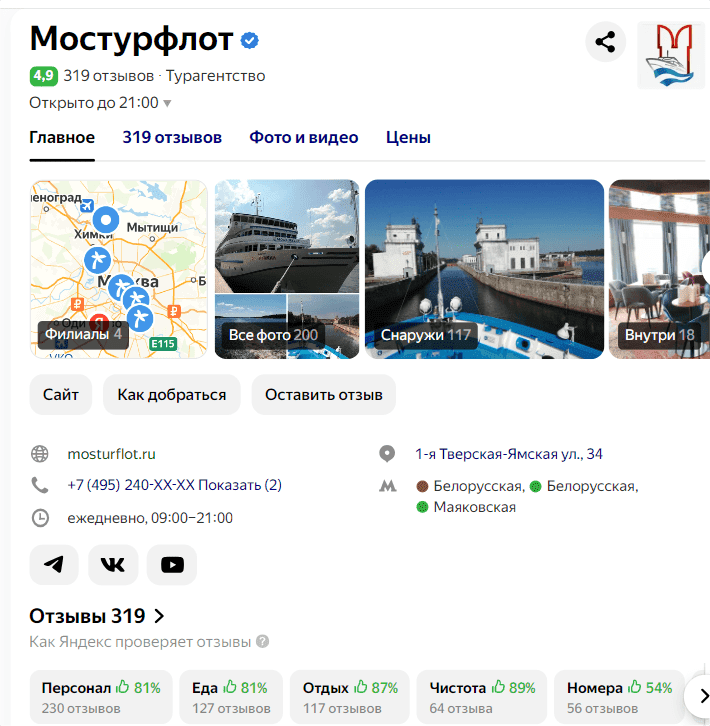
Task: Click 'Как Яндекс проверяет отзывы' question icon
Action: [263, 642]
